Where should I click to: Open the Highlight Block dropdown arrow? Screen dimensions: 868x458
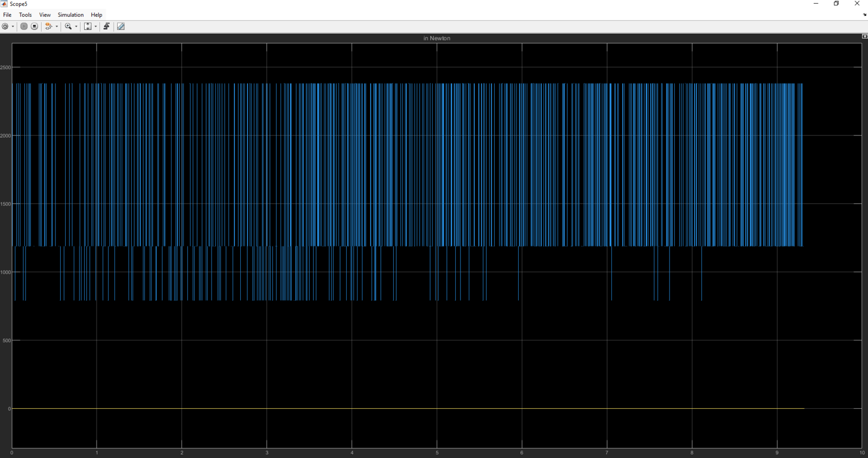57,26
